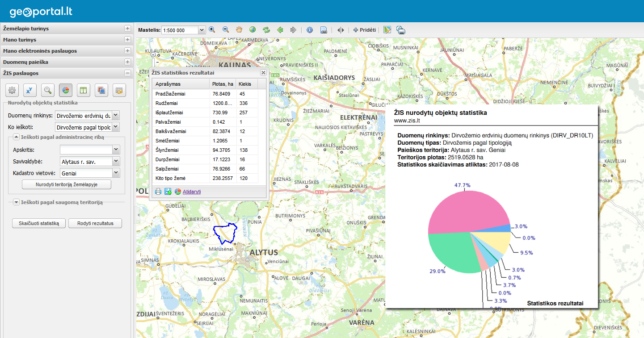Screen dimensions: 644x338
Task: Select the pie chart statistics tool
Action: (66, 90)
